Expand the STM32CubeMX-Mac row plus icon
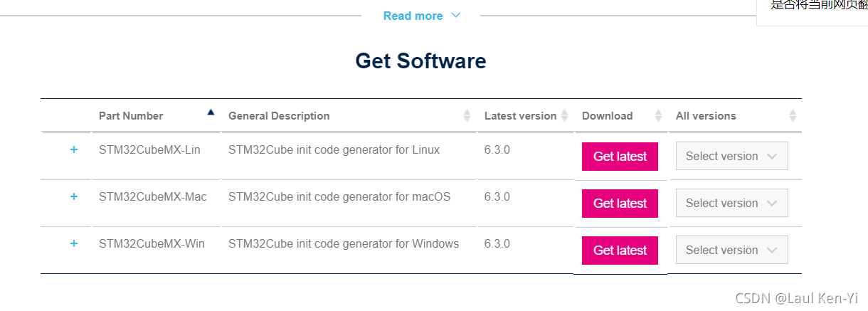This screenshot has height=311, width=868. 74,196
